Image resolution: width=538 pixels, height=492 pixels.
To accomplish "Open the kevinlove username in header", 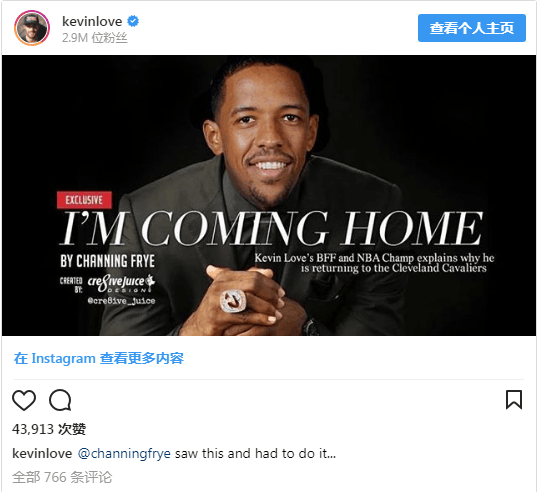I will pos(92,21).
